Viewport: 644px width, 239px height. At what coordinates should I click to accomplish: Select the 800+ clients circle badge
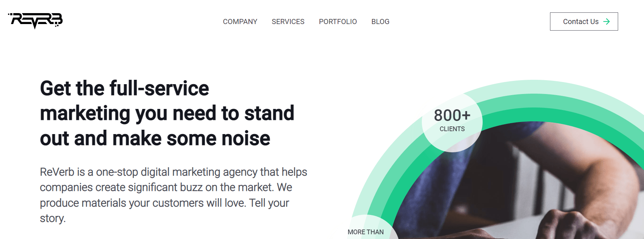(452, 122)
